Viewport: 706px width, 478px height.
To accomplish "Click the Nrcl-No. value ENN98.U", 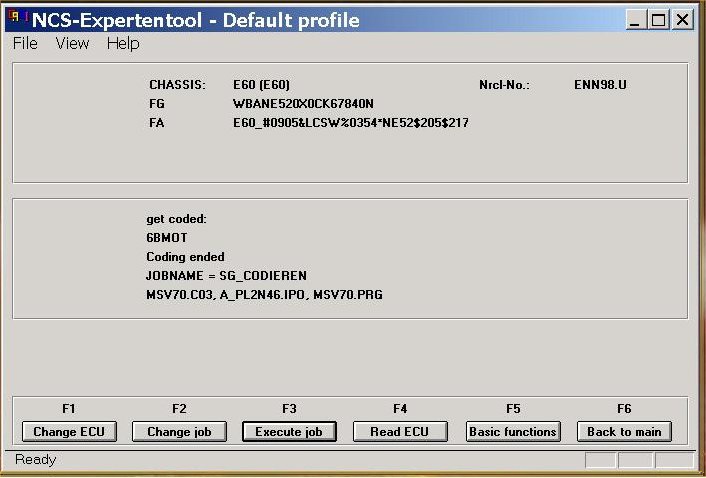I will click(600, 85).
